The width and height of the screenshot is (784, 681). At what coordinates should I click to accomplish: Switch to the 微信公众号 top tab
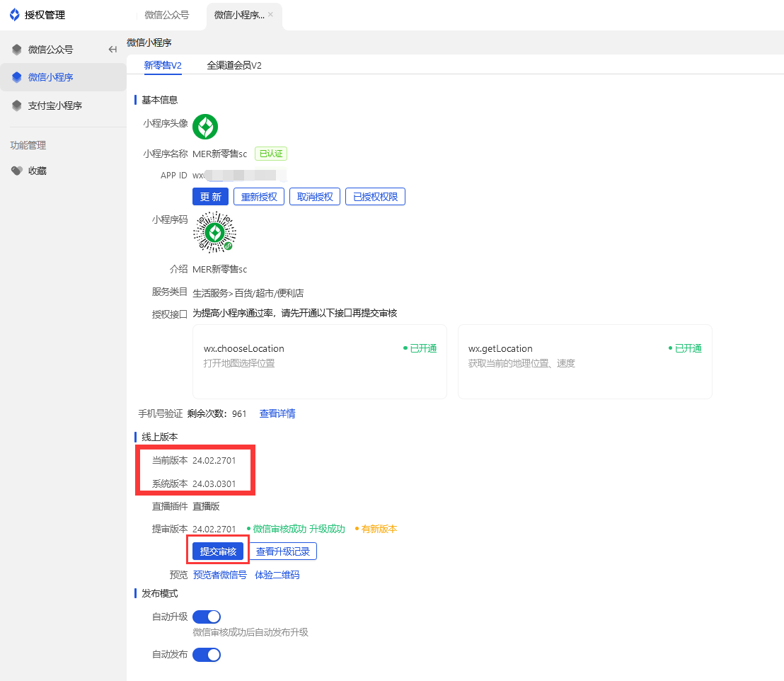(x=166, y=15)
